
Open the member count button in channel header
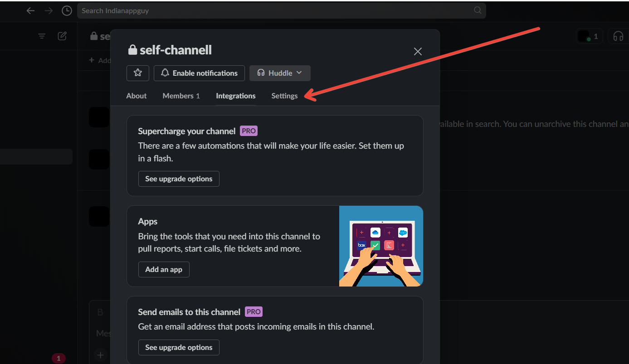pyautogui.click(x=590, y=36)
